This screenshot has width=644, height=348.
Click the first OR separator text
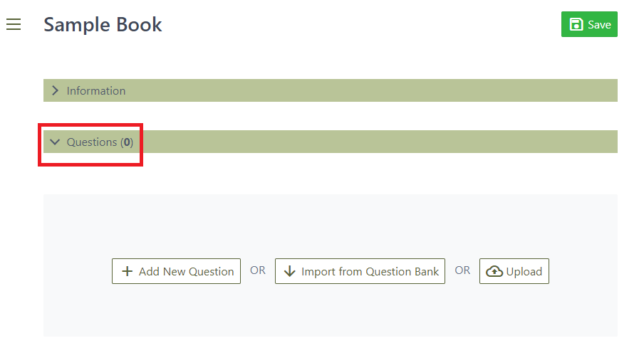pyautogui.click(x=258, y=270)
